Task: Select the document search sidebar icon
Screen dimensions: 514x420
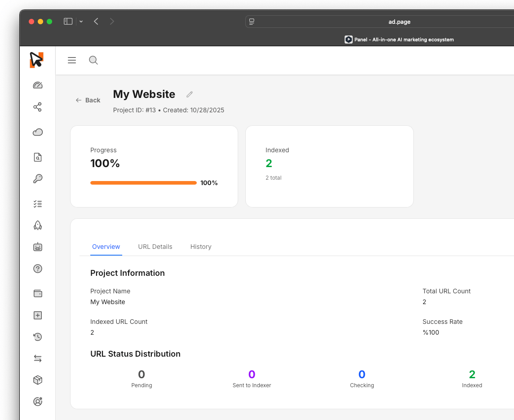Action: tap(38, 157)
